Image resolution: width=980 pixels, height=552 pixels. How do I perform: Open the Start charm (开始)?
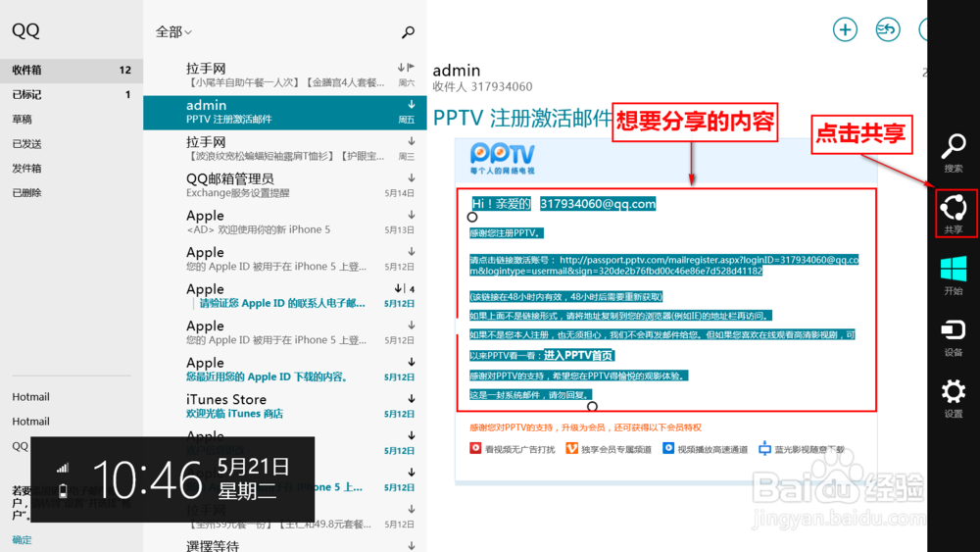tap(954, 276)
